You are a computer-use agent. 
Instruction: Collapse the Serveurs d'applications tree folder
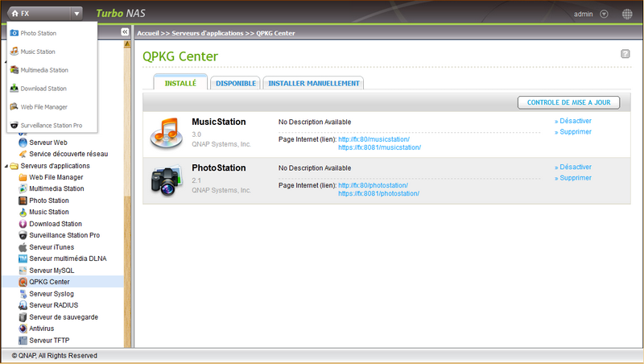pos(6,166)
